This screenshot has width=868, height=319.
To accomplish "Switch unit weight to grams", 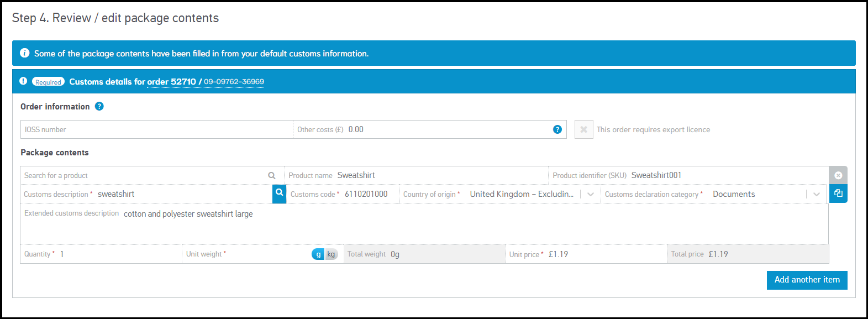I will pyautogui.click(x=318, y=254).
